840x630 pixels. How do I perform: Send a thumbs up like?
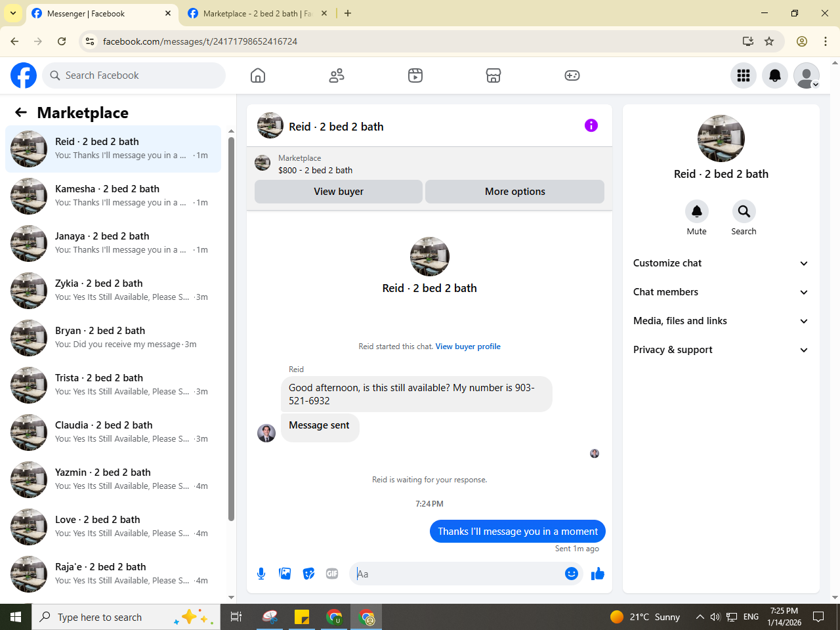pos(597,574)
